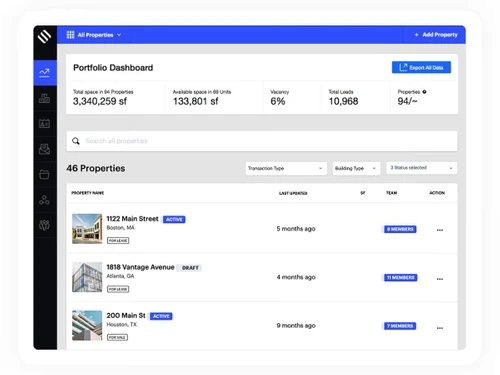Open the contact card sidebar icon
This screenshot has width=500, height=375.
pyautogui.click(x=44, y=124)
